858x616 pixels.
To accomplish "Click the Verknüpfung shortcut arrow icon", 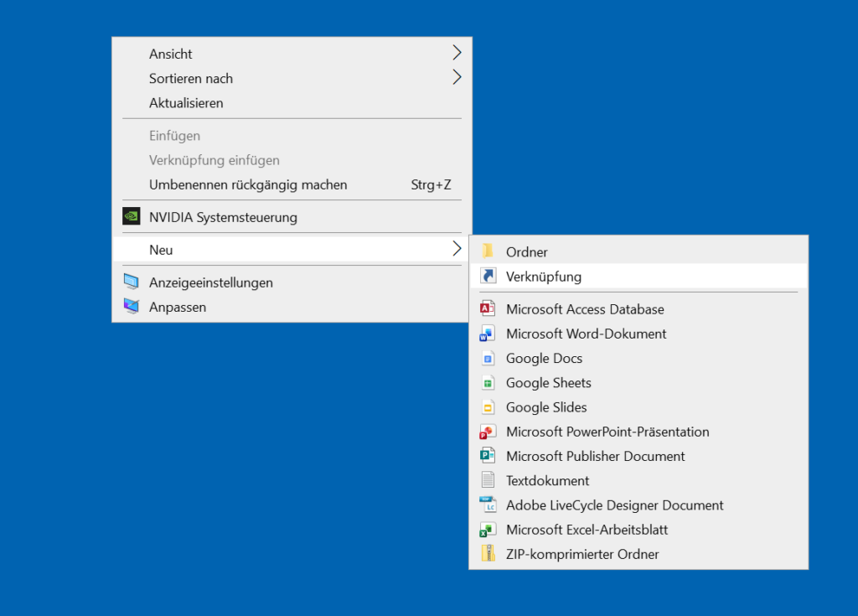I will (488, 276).
